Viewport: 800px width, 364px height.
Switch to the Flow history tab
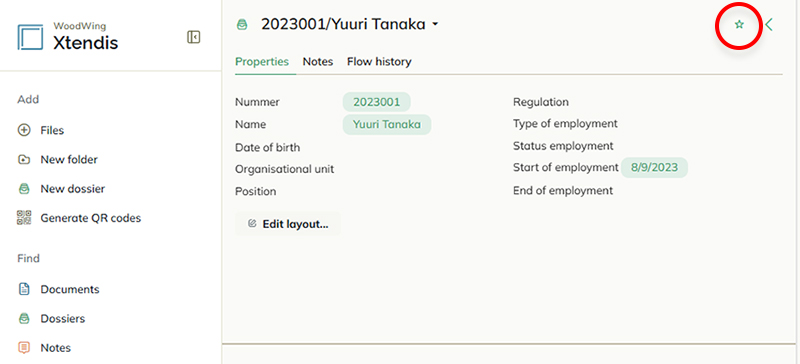point(379,62)
